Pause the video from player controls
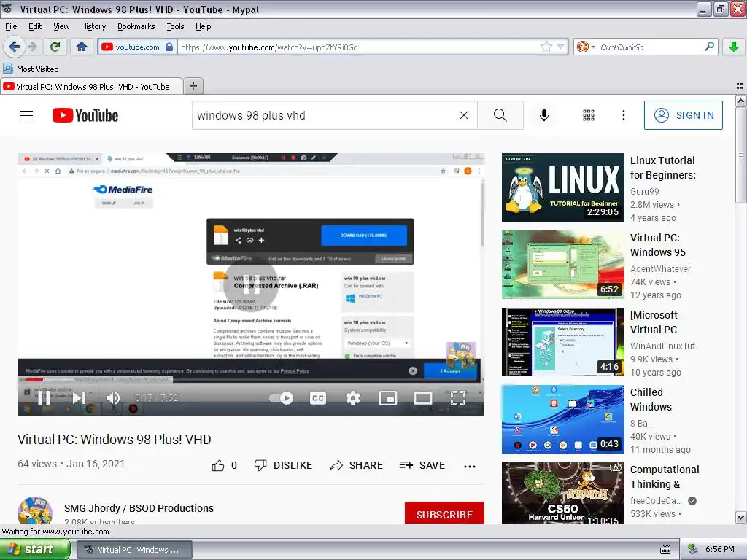 (44, 398)
